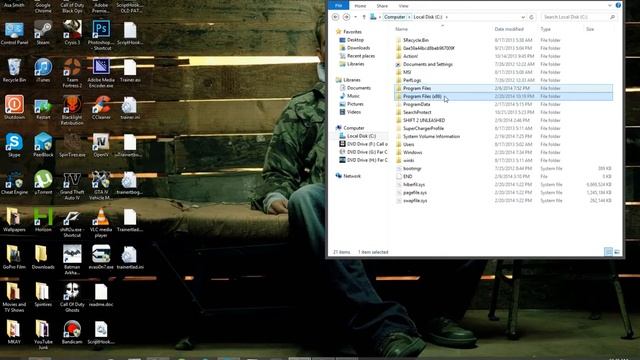The width and height of the screenshot is (640, 360).
Task: Select the Crysis 3 desktop shortcut
Action: pos(72,33)
